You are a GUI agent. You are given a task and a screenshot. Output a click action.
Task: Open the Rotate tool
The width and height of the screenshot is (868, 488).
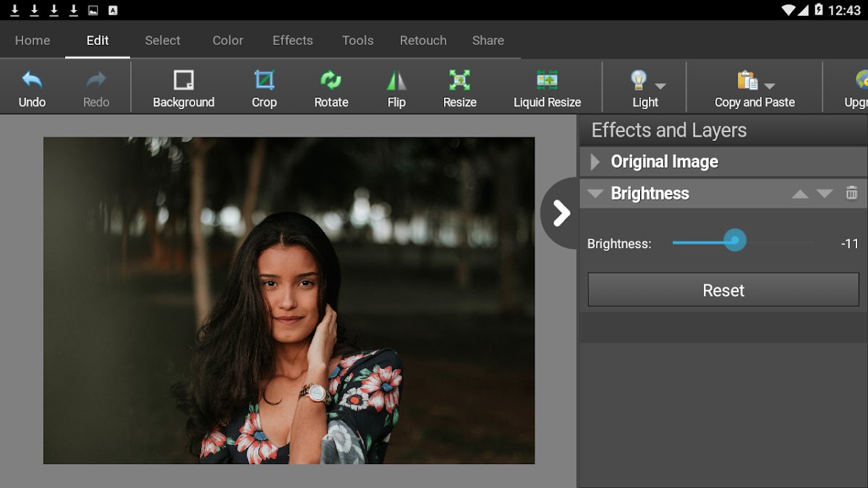[x=331, y=88]
